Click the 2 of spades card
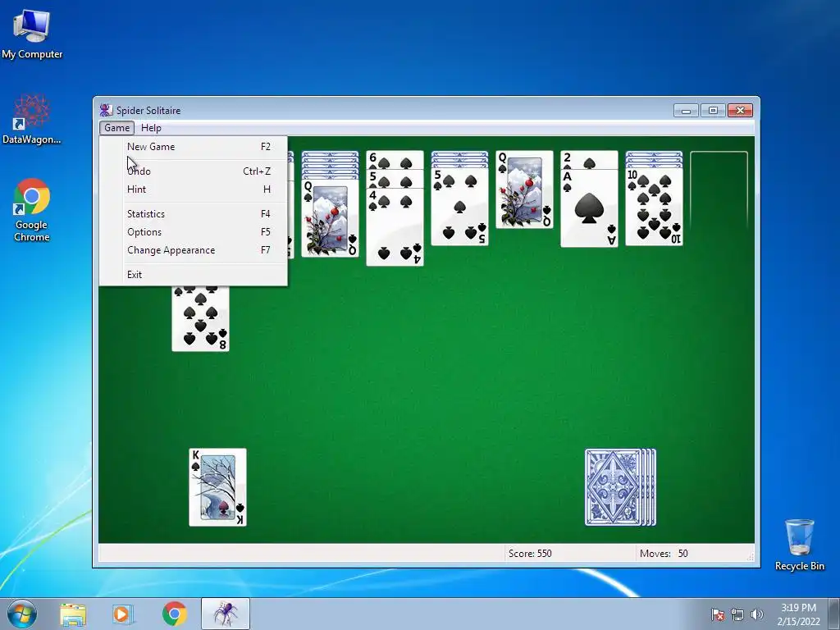Screen dimensions: 840x630 click(x=589, y=160)
